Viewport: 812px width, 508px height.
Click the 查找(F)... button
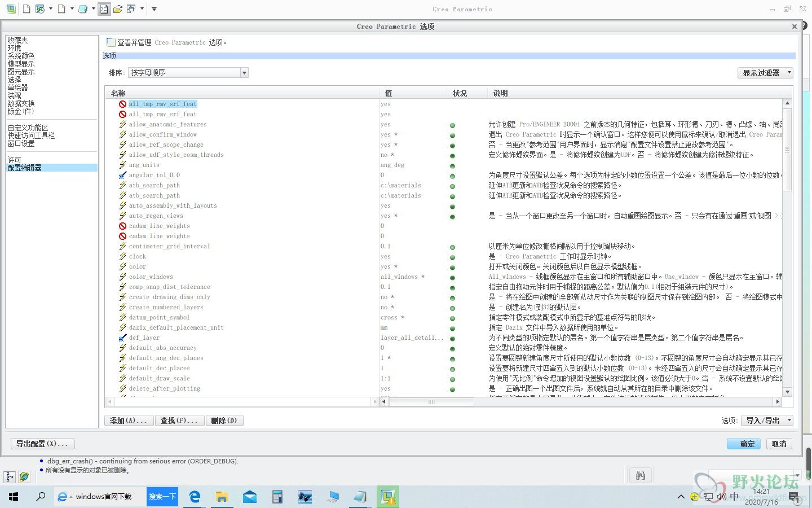179,421
